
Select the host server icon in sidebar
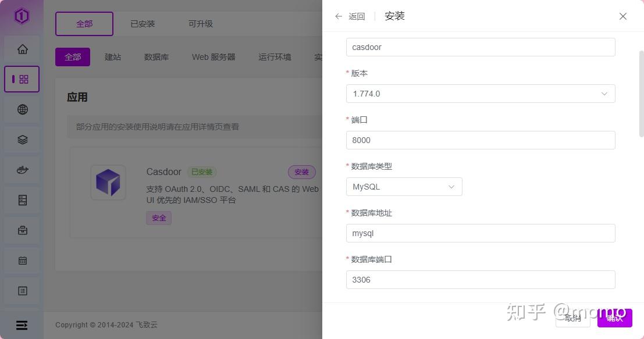point(22,199)
